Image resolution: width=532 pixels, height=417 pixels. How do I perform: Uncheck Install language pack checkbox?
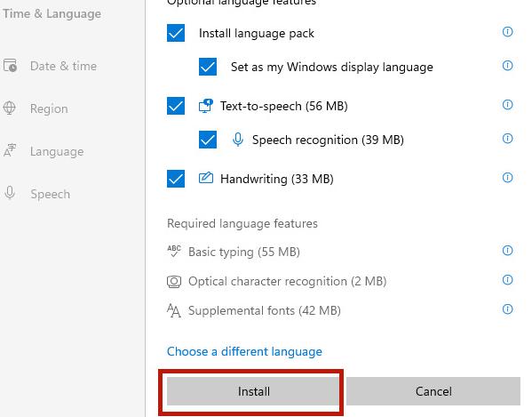click(x=176, y=33)
